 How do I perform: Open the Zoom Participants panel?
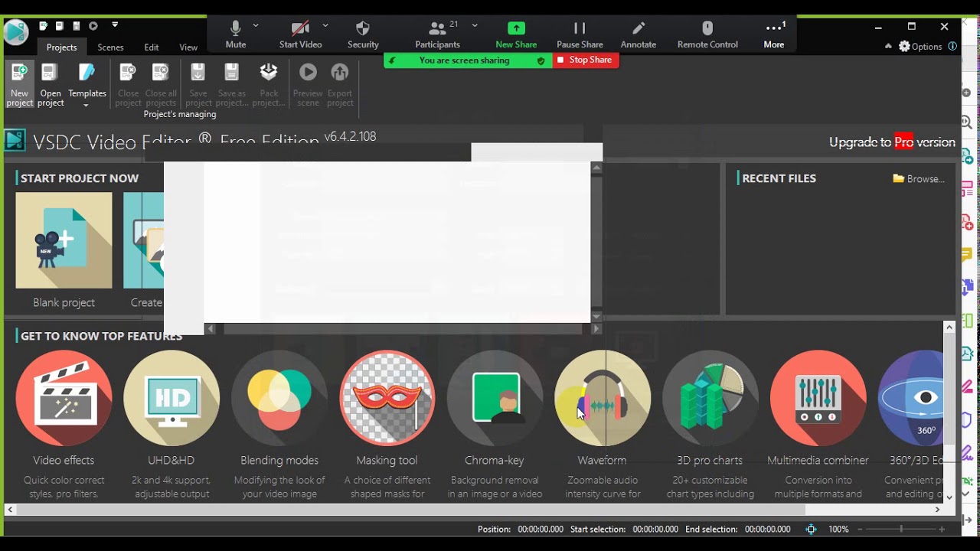437,34
